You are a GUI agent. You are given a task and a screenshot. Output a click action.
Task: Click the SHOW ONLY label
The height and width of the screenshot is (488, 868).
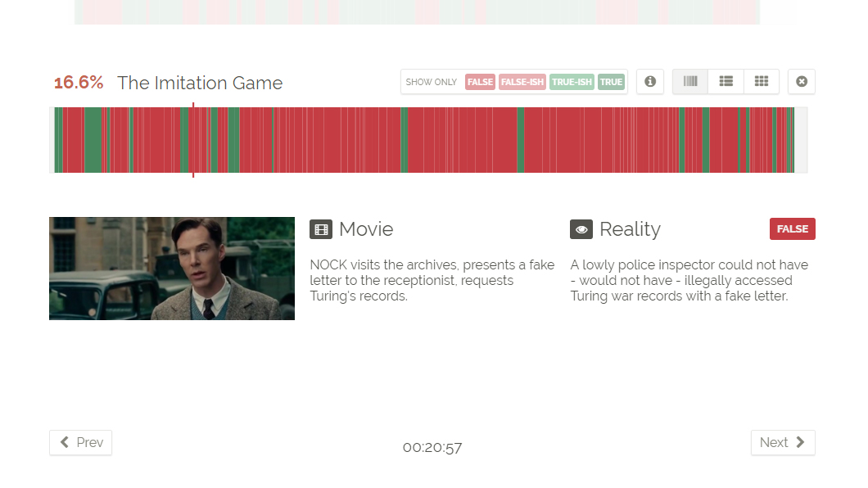click(432, 82)
